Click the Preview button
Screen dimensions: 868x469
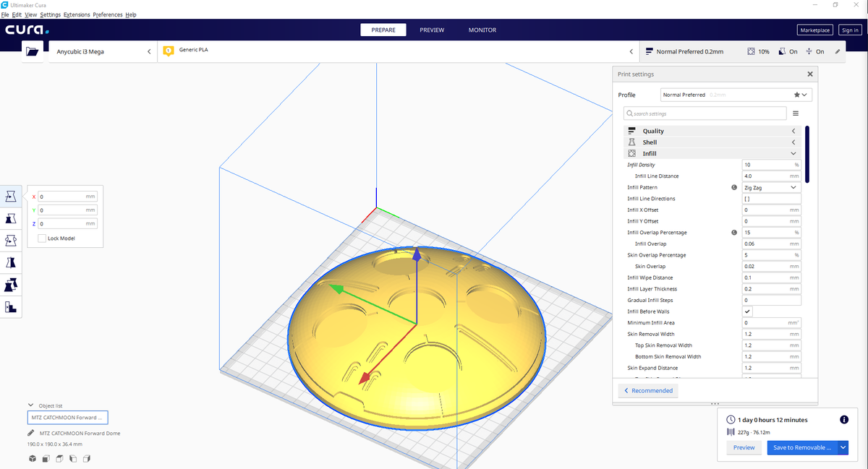[744, 447]
